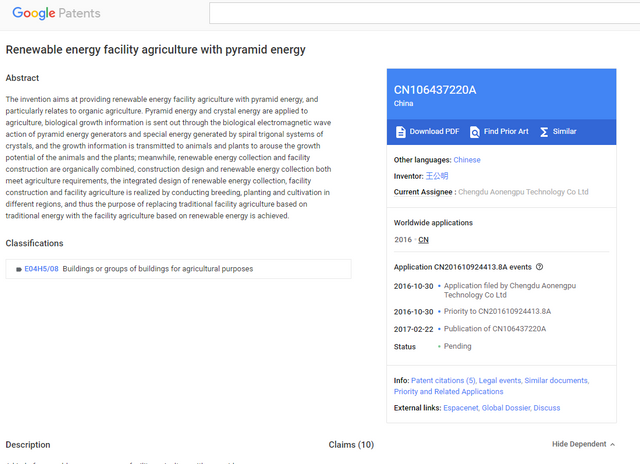Screen dimensions: 640x464
Task: Open the Espacenet external link
Action: point(461,408)
